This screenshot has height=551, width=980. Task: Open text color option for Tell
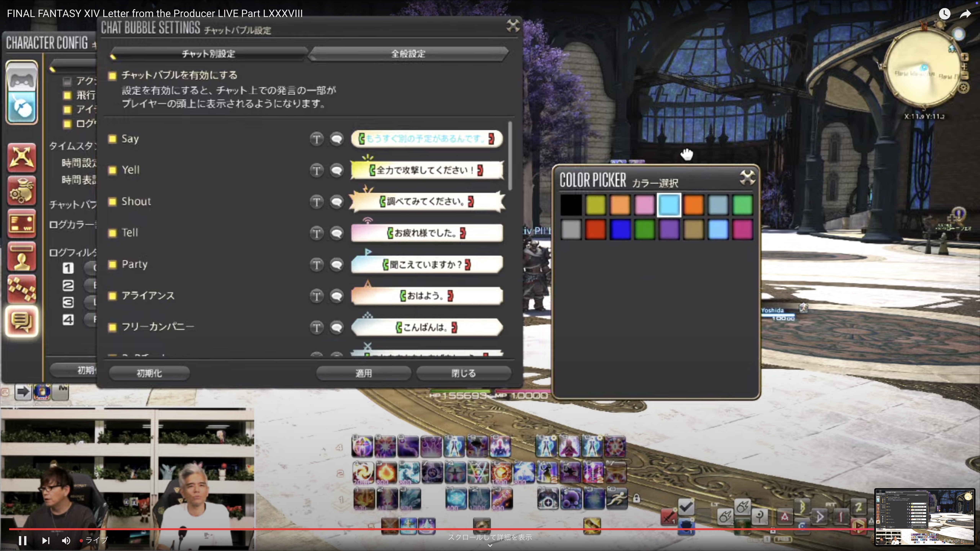click(x=317, y=233)
